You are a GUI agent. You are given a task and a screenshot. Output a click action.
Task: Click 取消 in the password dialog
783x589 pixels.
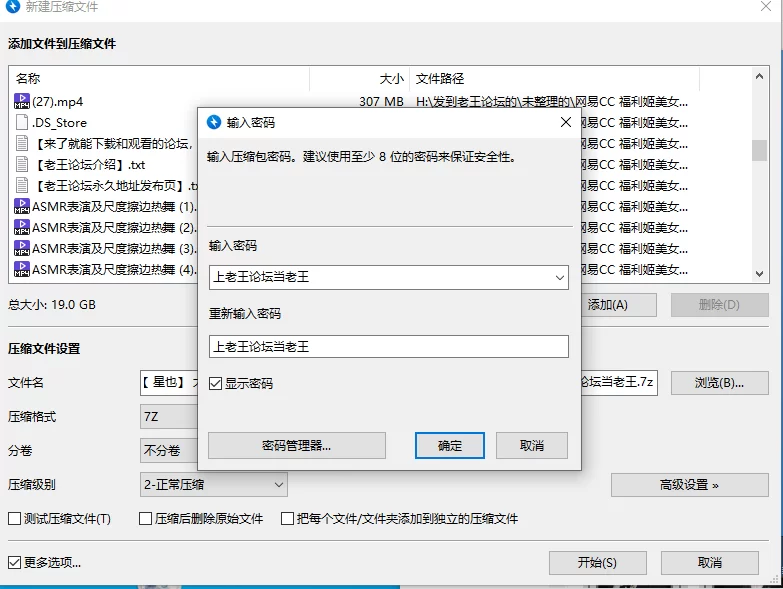point(532,445)
